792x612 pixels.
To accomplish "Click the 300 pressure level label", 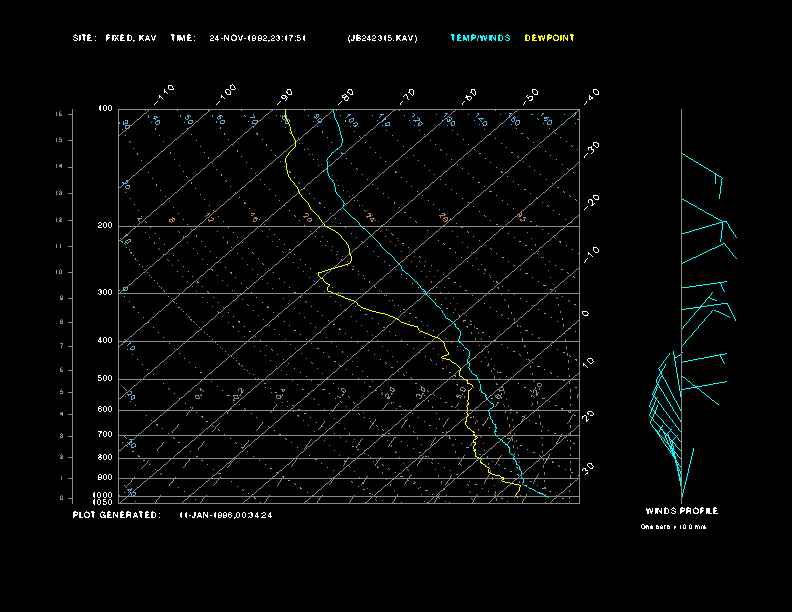I will 105,293.
